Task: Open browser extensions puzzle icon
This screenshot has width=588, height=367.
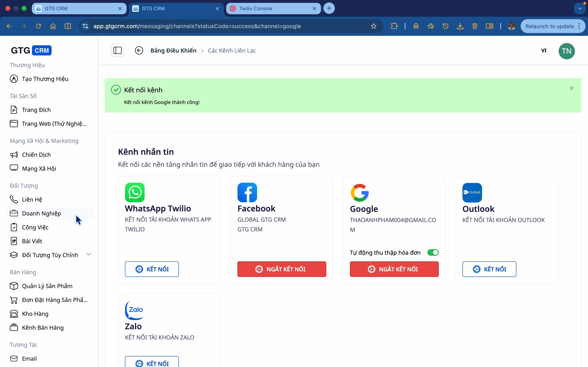Action: coord(394,26)
